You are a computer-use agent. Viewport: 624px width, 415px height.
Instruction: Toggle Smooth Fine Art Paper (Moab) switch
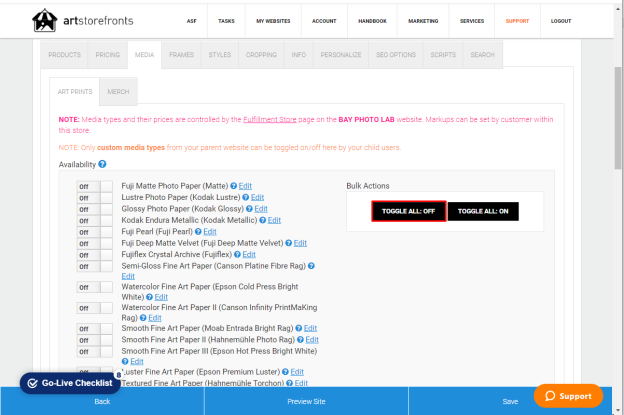click(x=94, y=329)
